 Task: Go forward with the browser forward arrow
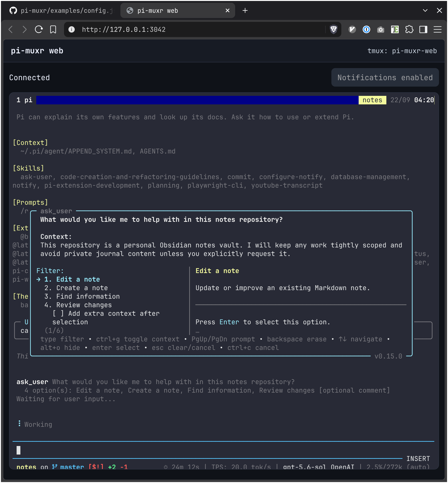point(24,30)
